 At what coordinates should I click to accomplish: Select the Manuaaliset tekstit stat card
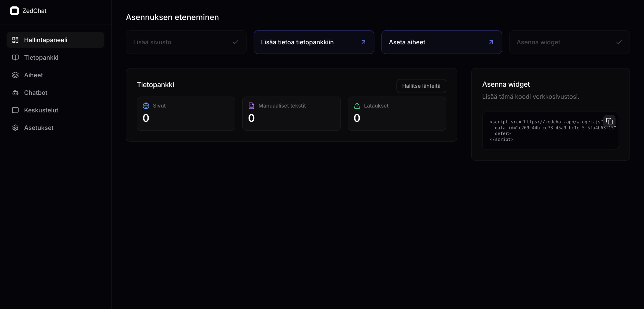[291, 114]
